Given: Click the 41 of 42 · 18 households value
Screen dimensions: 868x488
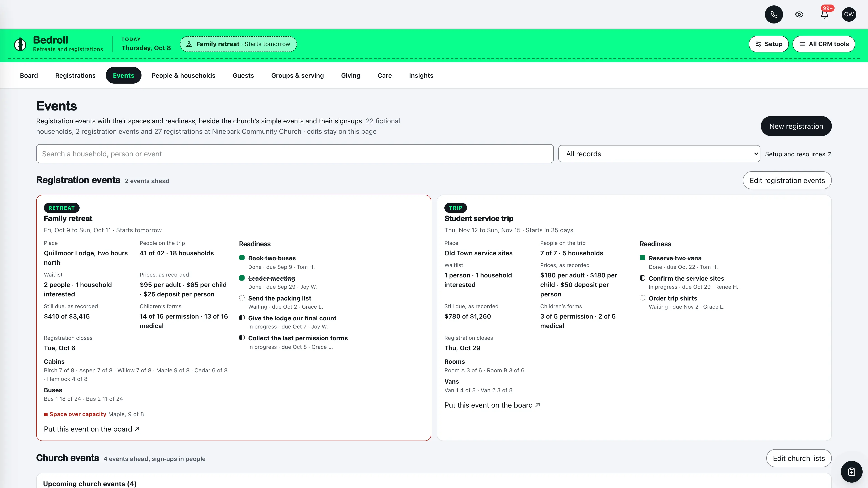Looking at the screenshot, I should 177,253.
